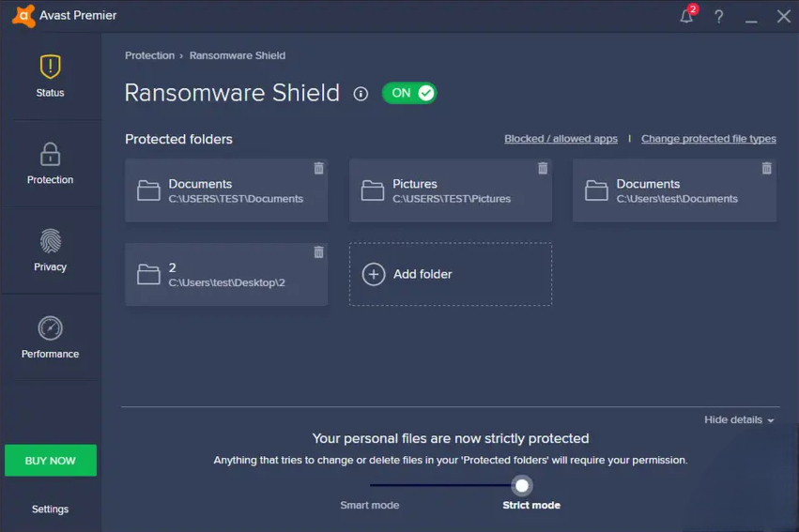
Task: Click the Protected folders heading
Action: coord(178,139)
